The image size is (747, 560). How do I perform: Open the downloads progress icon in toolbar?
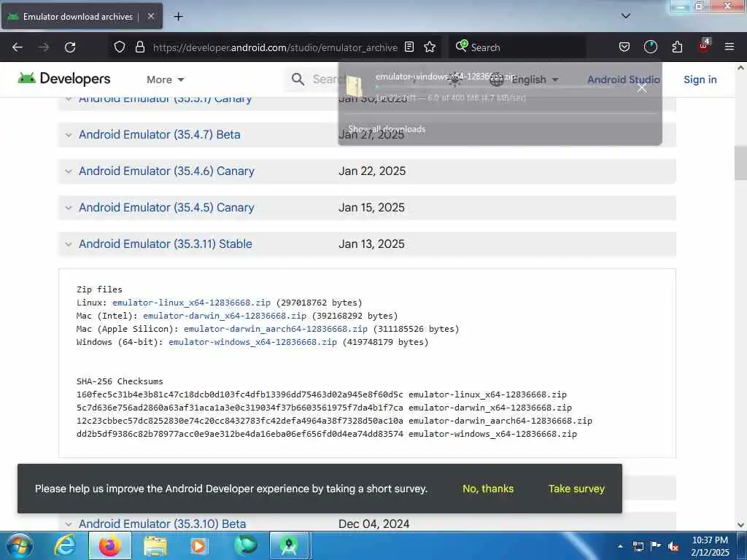coord(650,47)
